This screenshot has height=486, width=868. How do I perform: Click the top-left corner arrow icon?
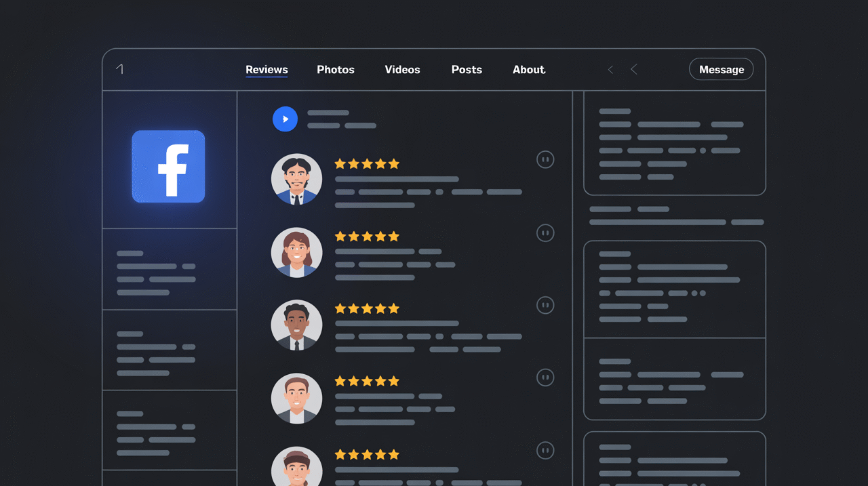[x=120, y=69]
